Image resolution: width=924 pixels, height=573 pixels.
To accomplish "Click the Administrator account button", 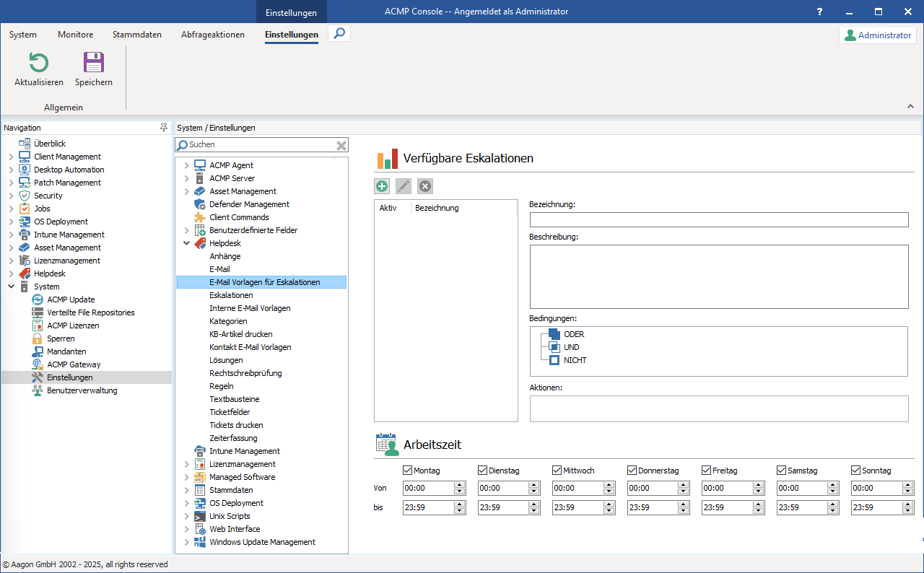I will coord(877,34).
